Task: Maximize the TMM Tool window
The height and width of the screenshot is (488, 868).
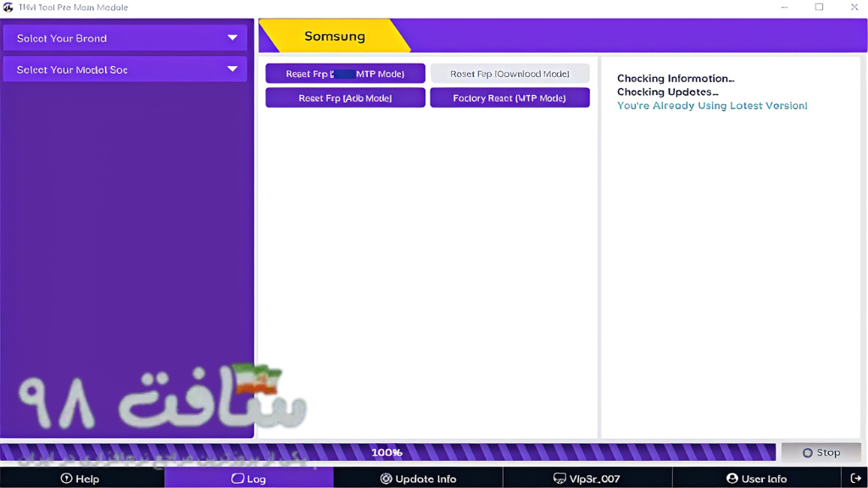Action: point(820,7)
